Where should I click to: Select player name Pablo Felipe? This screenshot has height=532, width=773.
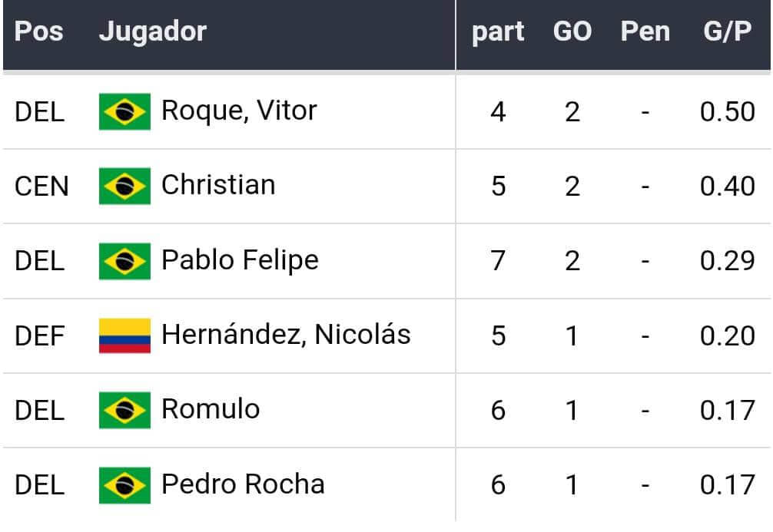(x=240, y=260)
